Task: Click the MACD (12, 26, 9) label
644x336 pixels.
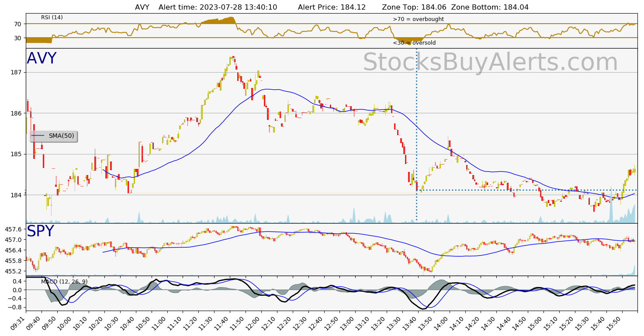Action: [x=64, y=281]
